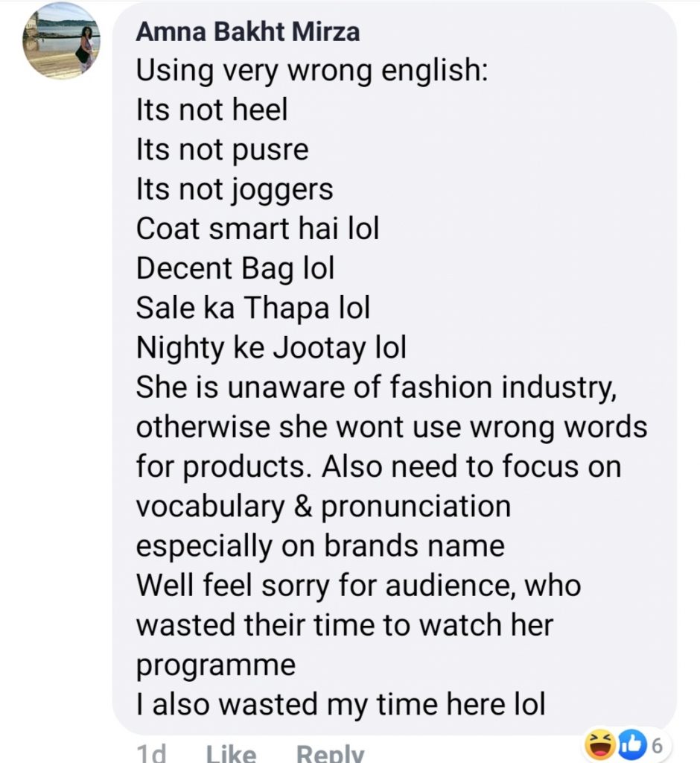Open the 1d timestamp link

[x=151, y=753]
